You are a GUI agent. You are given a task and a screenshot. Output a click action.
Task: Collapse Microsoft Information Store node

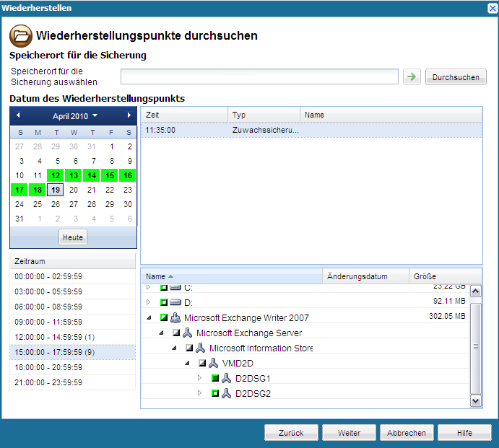click(x=174, y=348)
